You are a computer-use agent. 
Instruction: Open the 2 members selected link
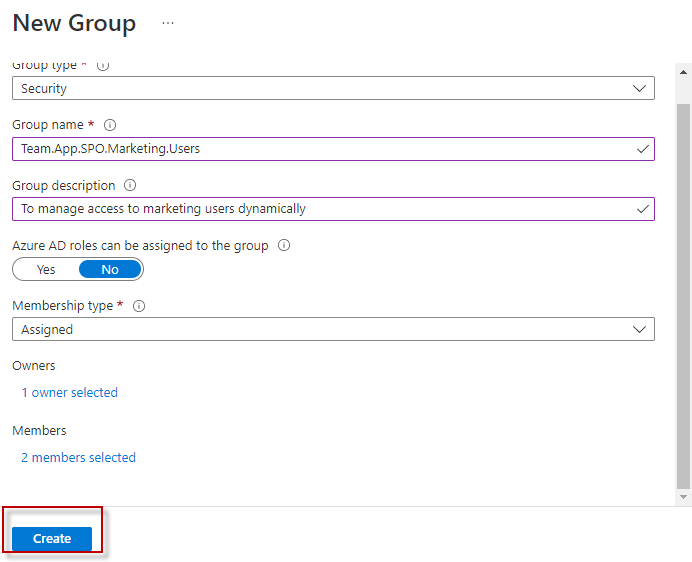(78, 457)
